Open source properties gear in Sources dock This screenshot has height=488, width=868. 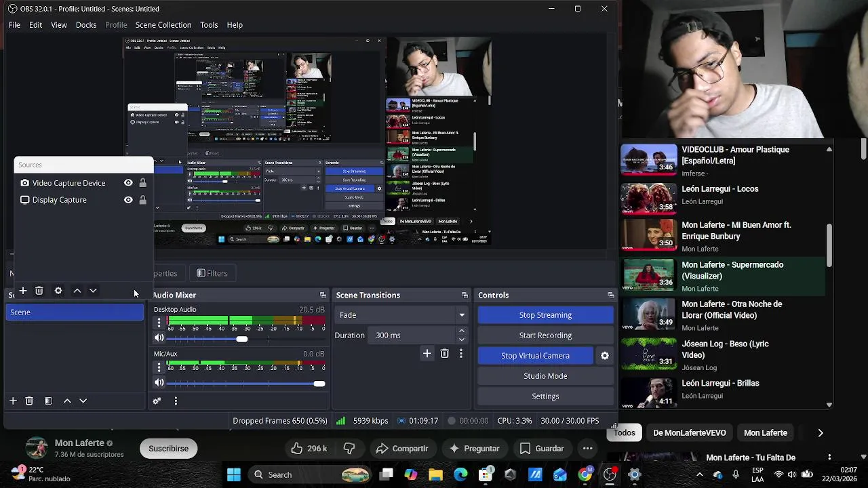[58, 291]
